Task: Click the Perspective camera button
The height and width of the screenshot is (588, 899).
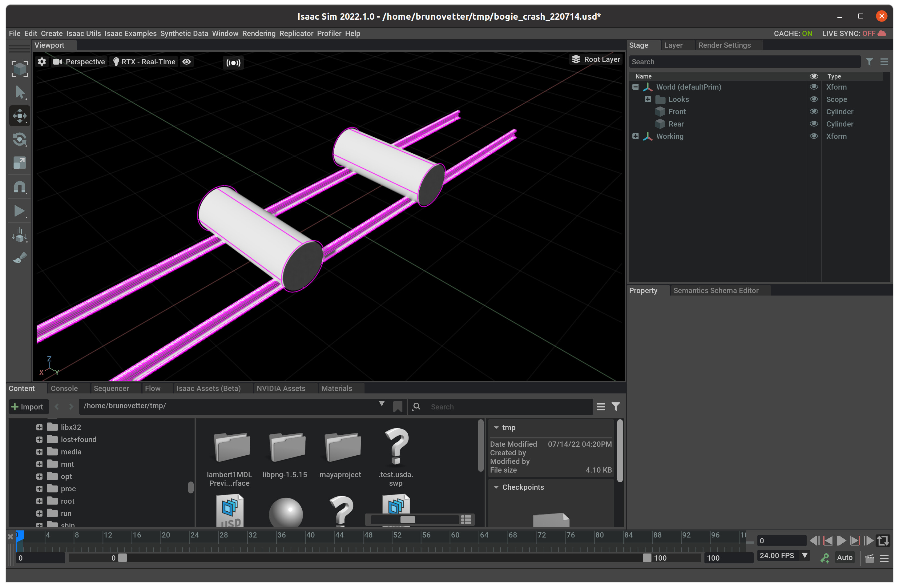Action: pos(79,62)
